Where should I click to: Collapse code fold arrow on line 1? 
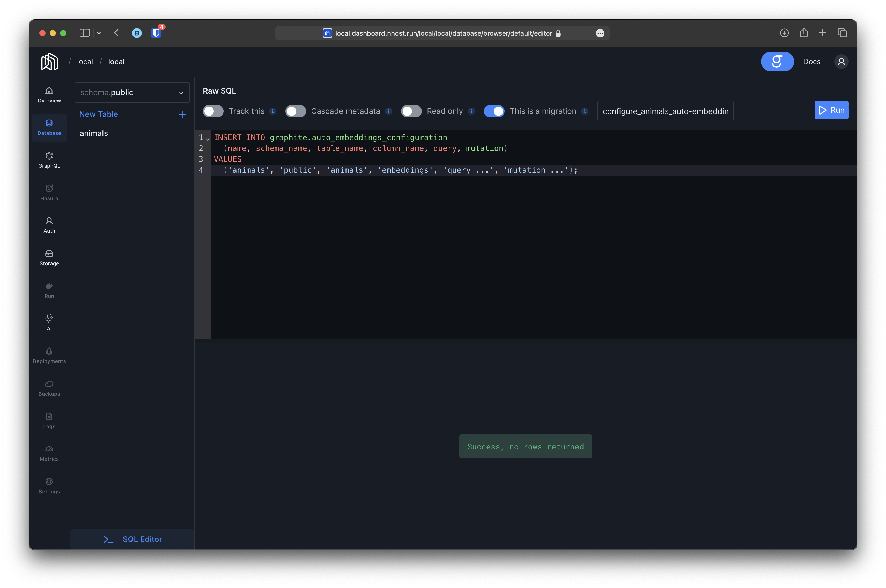(208, 139)
